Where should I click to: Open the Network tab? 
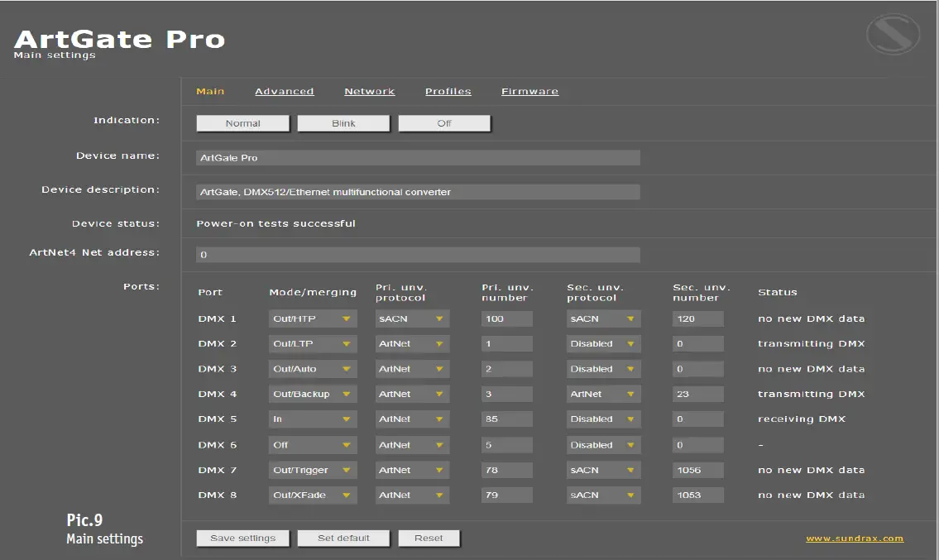(x=369, y=92)
